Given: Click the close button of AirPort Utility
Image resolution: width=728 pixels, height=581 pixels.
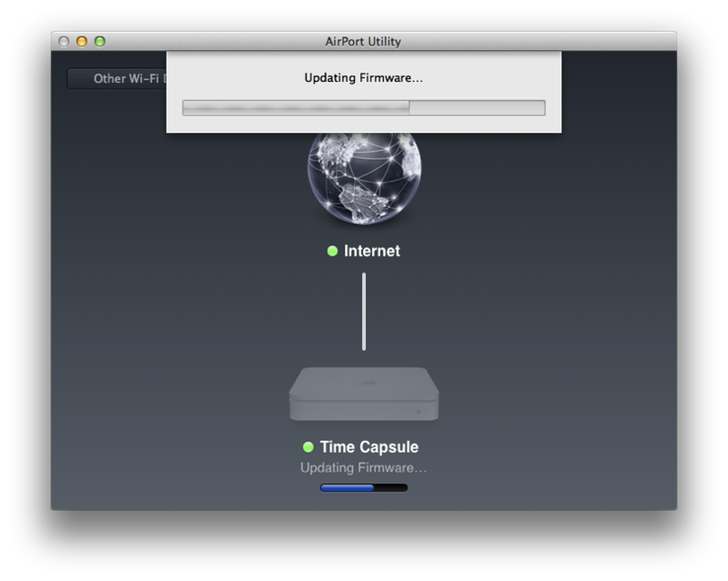Looking at the screenshot, I should click(x=64, y=41).
